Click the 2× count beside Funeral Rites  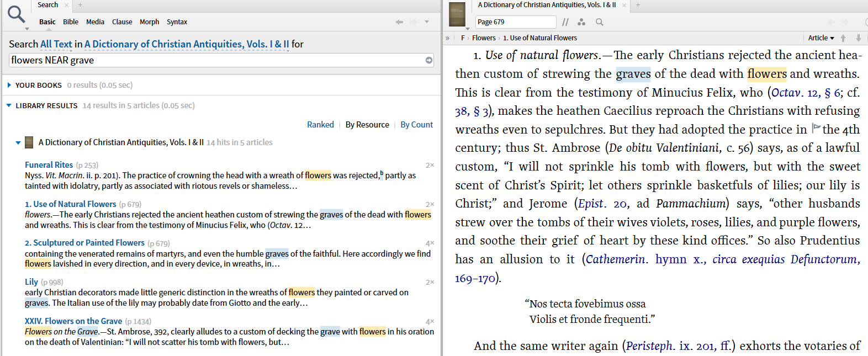tap(430, 165)
